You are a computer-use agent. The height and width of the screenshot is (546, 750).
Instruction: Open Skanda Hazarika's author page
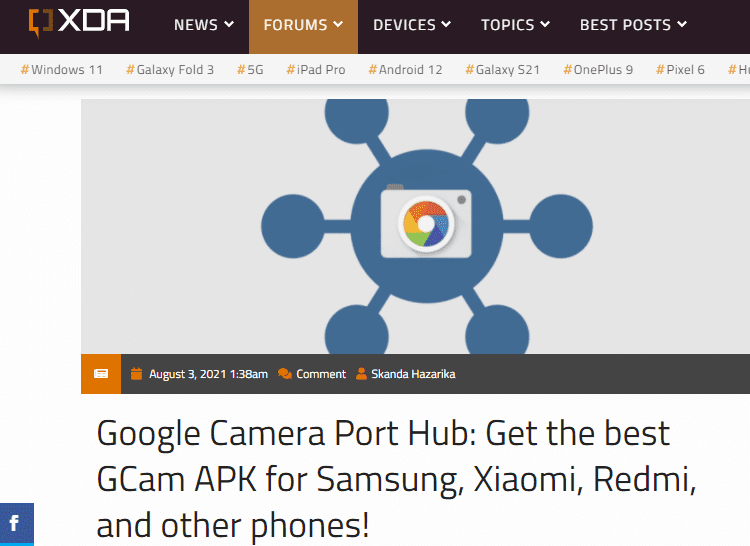(x=413, y=374)
